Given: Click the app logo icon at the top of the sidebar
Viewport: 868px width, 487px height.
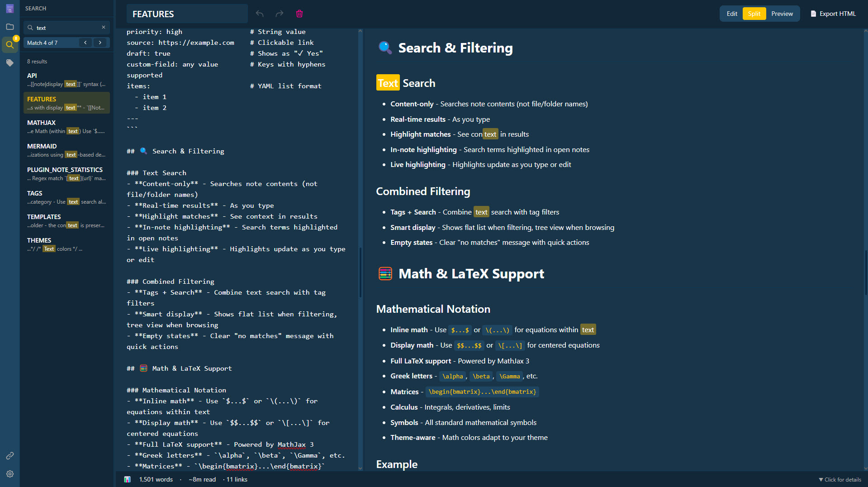Looking at the screenshot, I should [9, 9].
